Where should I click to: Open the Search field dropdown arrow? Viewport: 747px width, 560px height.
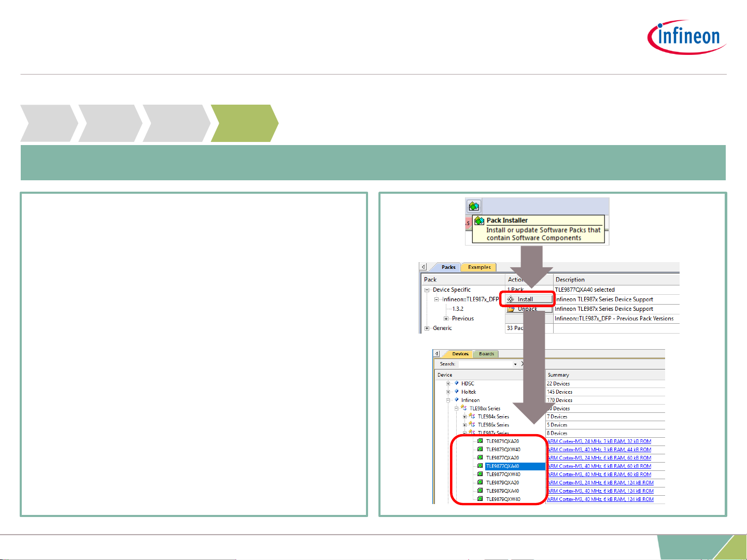(515, 364)
